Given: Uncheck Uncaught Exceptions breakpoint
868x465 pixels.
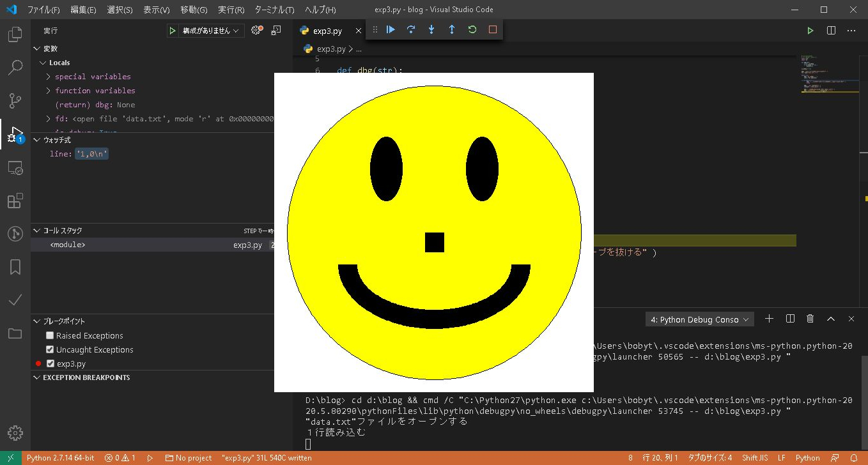Looking at the screenshot, I should (50, 349).
